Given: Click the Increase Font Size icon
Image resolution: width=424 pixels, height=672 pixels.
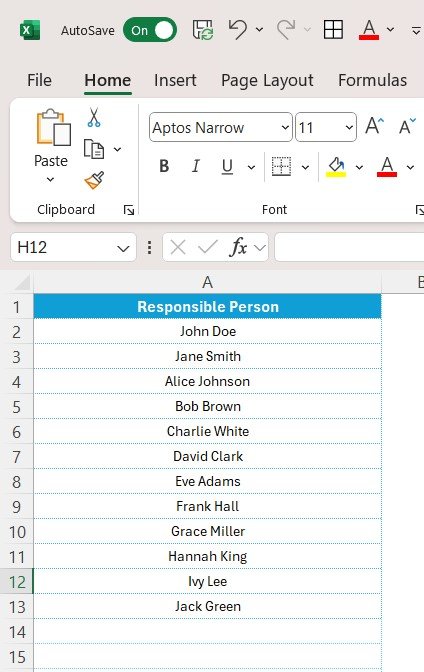Looking at the screenshot, I should tap(374, 126).
